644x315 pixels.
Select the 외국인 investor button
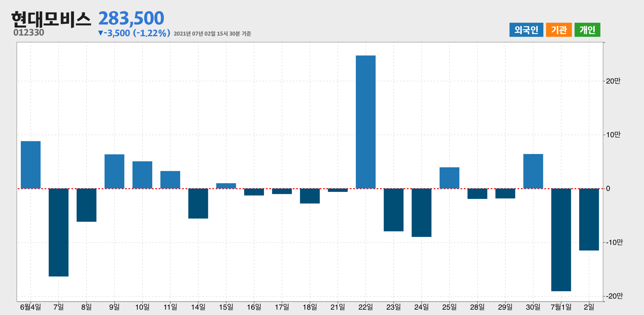click(526, 30)
